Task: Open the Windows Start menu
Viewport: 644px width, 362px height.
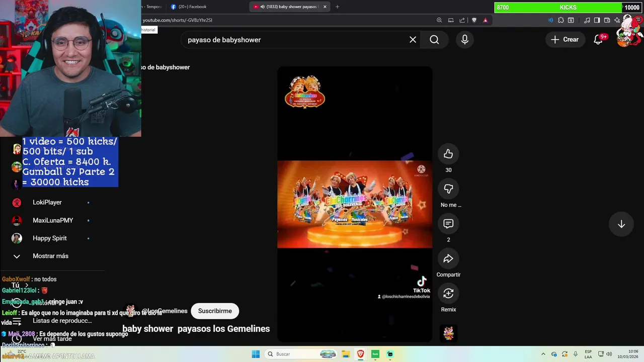Action: coord(256,354)
